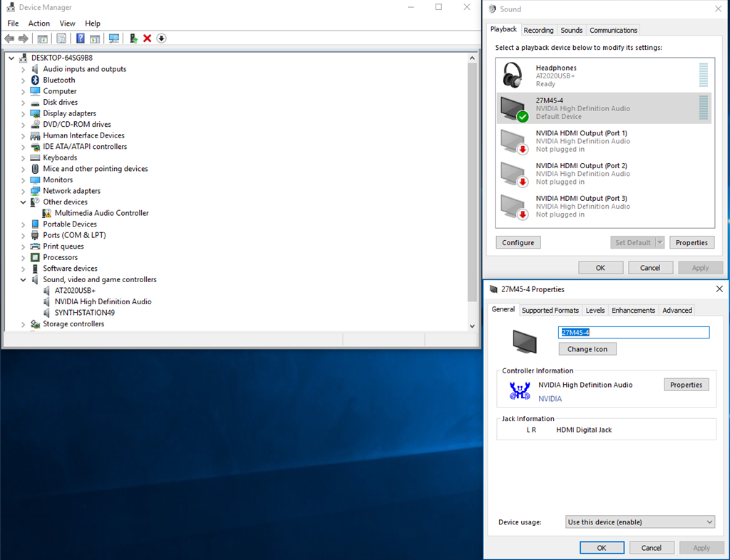Click the Properties toolbar icon in Device Manager
The height and width of the screenshot is (560, 730).
[x=61, y=38]
